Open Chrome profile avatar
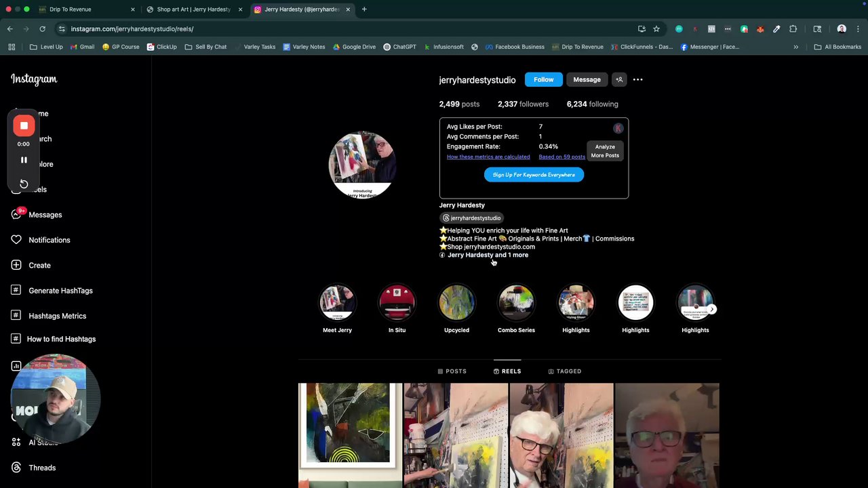The width and height of the screenshot is (868, 488). coord(842,29)
